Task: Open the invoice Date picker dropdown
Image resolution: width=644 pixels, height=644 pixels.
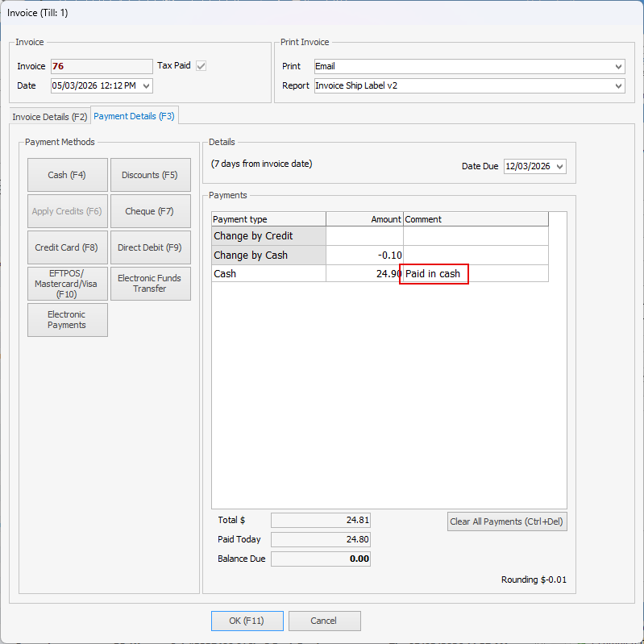Action: 146,85
